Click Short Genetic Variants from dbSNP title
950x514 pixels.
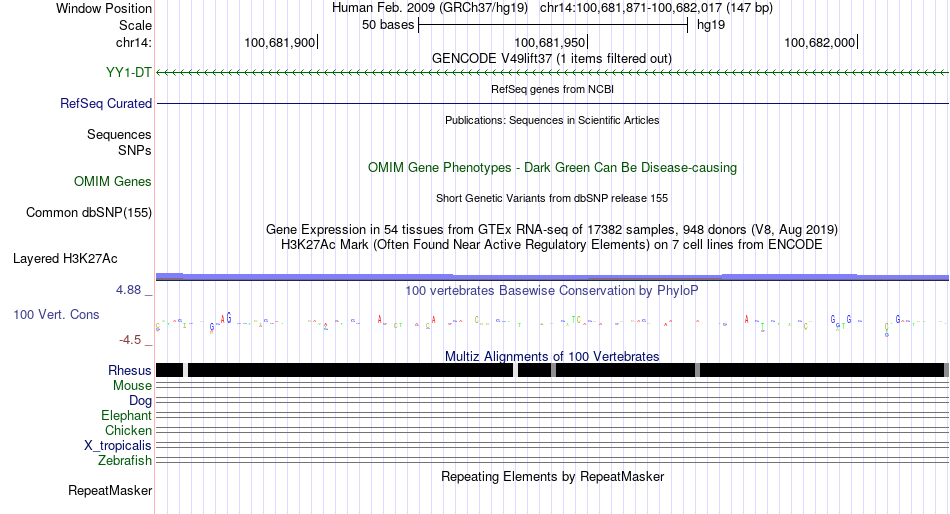coord(552,198)
